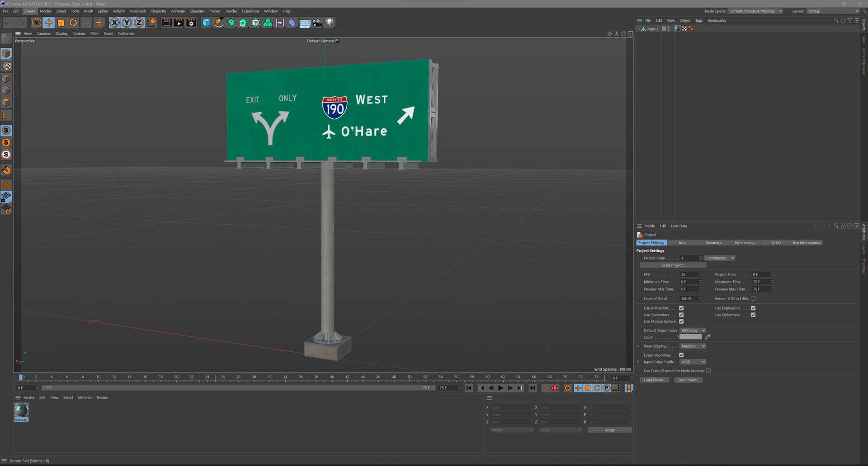Toggle Use Deformers checkbox

[x=753, y=315]
